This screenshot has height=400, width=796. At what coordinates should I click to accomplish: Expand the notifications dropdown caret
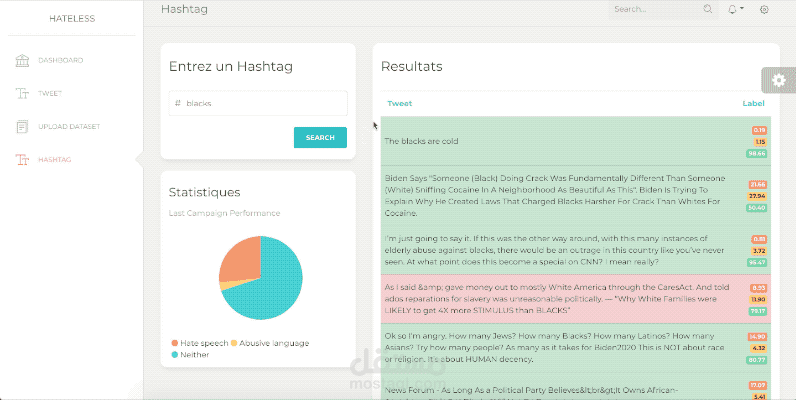tap(742, 8)
